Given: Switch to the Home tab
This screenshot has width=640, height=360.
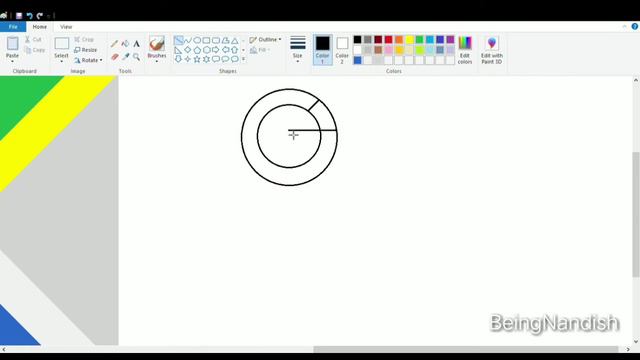Looking at the screenshot, I should [x=40, y=27].
